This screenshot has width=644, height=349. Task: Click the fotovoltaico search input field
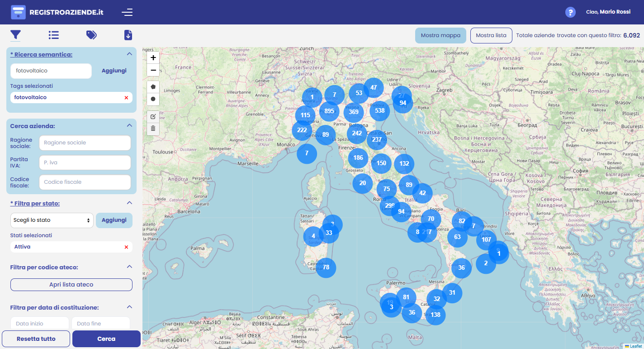pos(51,71)
